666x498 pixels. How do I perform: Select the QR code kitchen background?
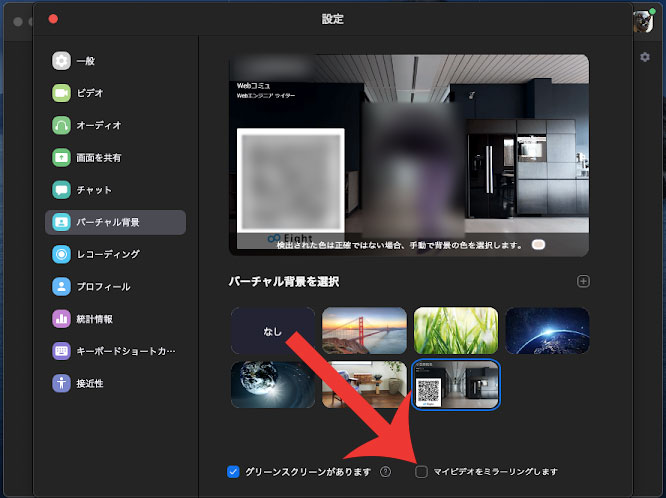(456, 385)
